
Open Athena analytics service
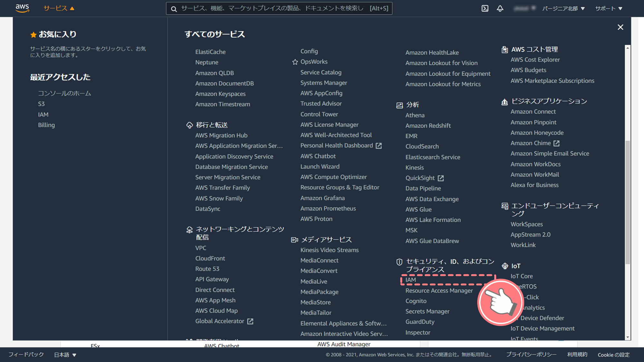pos(415,115)
